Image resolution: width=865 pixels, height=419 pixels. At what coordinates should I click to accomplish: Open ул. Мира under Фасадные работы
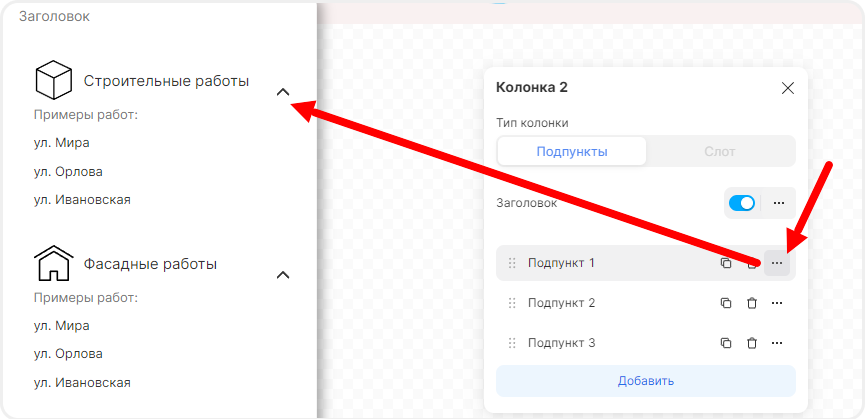[x=61, y=326]
